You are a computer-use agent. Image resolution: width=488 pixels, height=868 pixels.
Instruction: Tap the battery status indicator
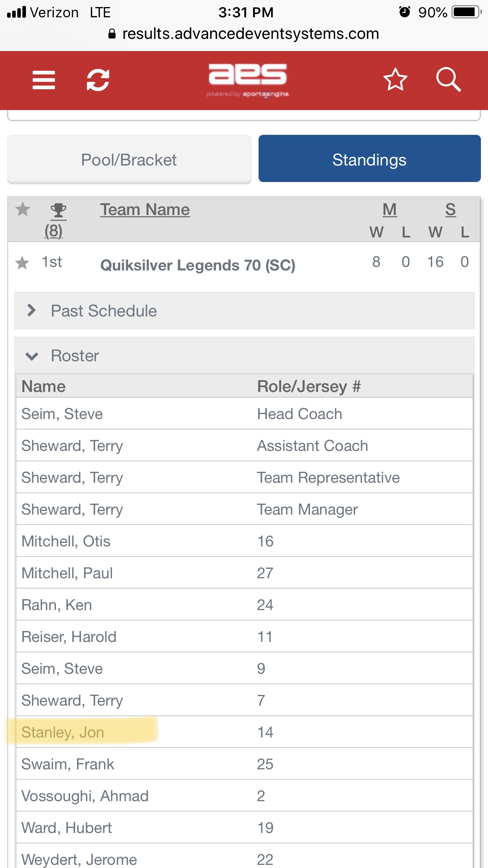tap(466, 12)
